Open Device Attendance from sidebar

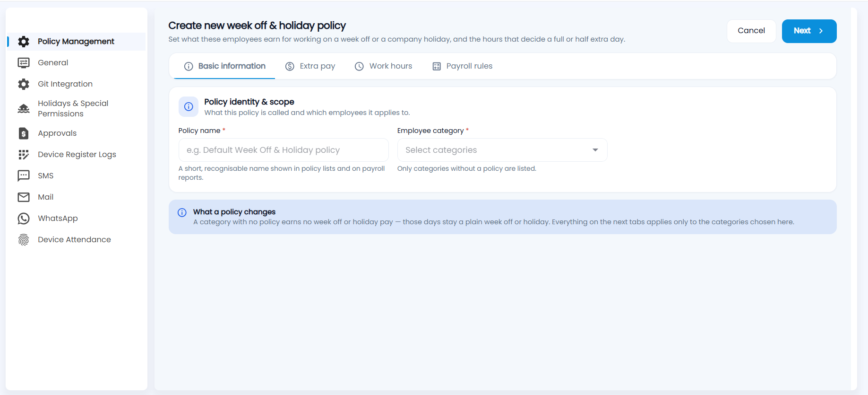click(76, 240)
